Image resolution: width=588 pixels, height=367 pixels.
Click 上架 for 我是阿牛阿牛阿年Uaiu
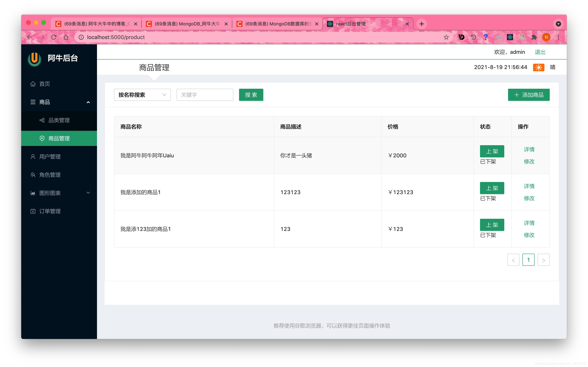(492, 151)
